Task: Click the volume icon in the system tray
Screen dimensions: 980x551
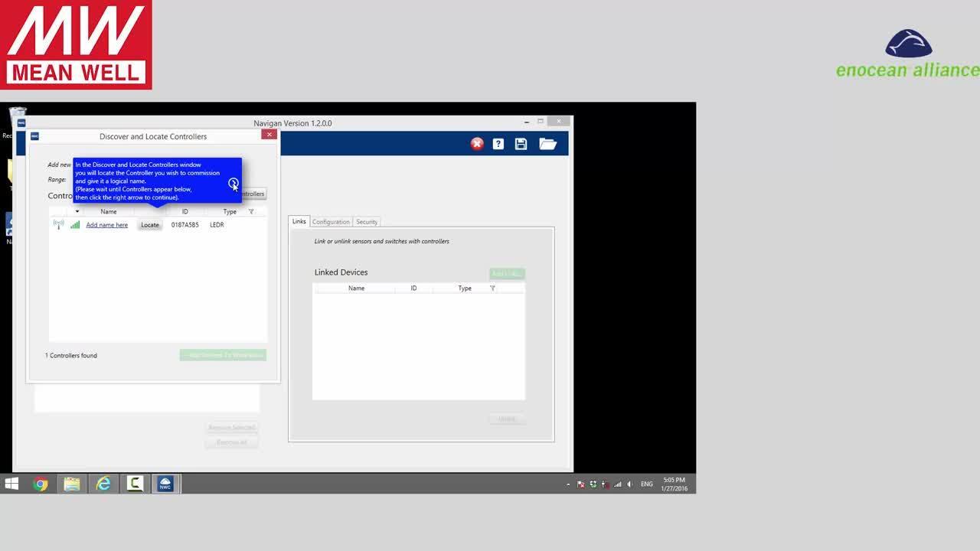Action: tap(629, 484)
